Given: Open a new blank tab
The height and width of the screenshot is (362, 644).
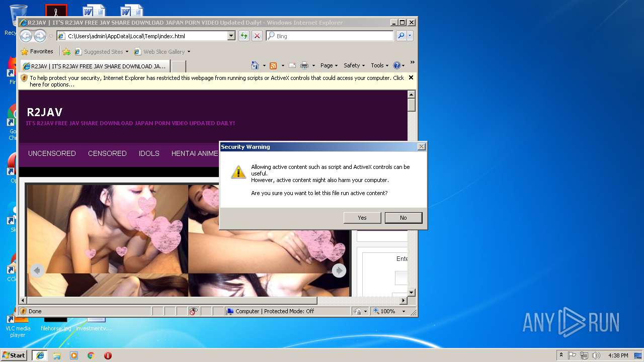Looking at the screenshot, I should coord(179,66).
